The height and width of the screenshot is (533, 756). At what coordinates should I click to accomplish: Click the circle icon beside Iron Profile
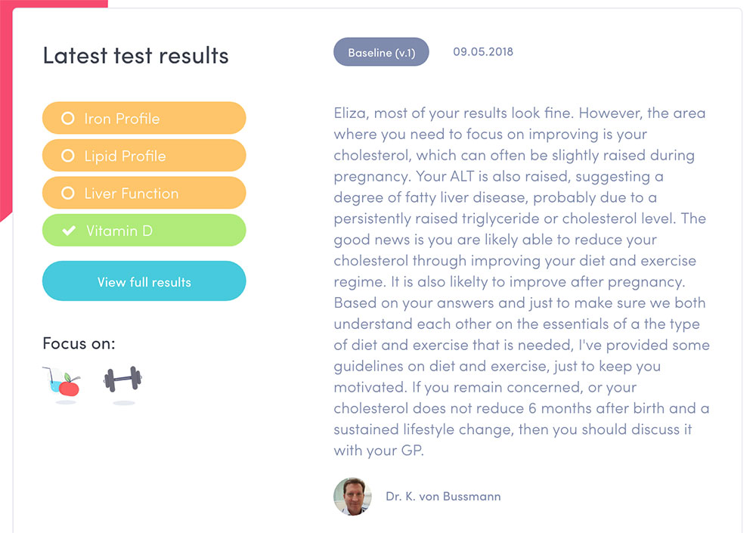tap(69, 118)
